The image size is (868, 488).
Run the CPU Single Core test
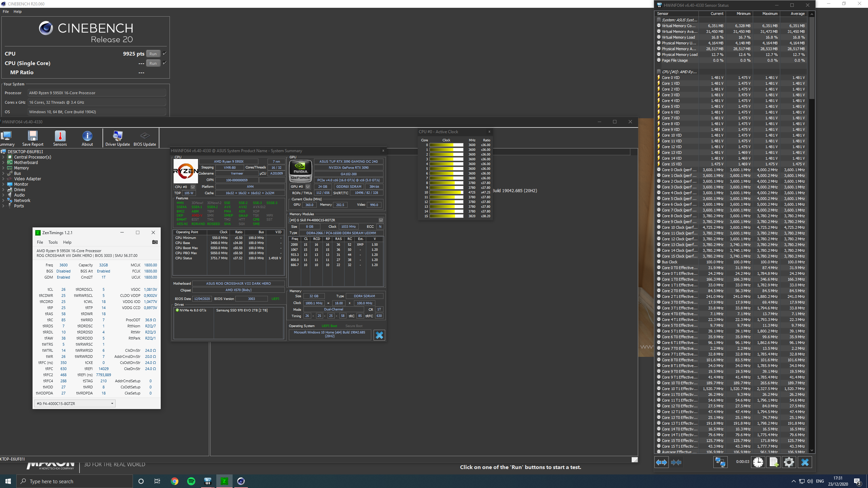point(153,63)
